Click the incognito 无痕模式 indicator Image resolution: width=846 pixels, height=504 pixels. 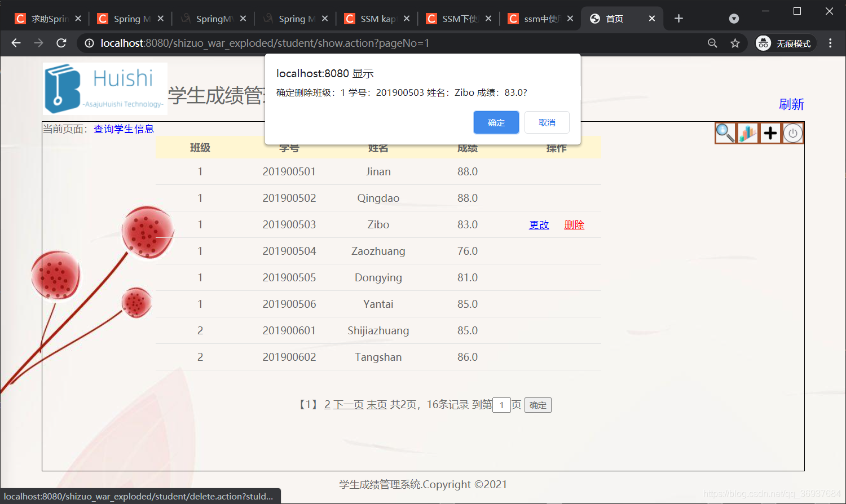[785, 43]
